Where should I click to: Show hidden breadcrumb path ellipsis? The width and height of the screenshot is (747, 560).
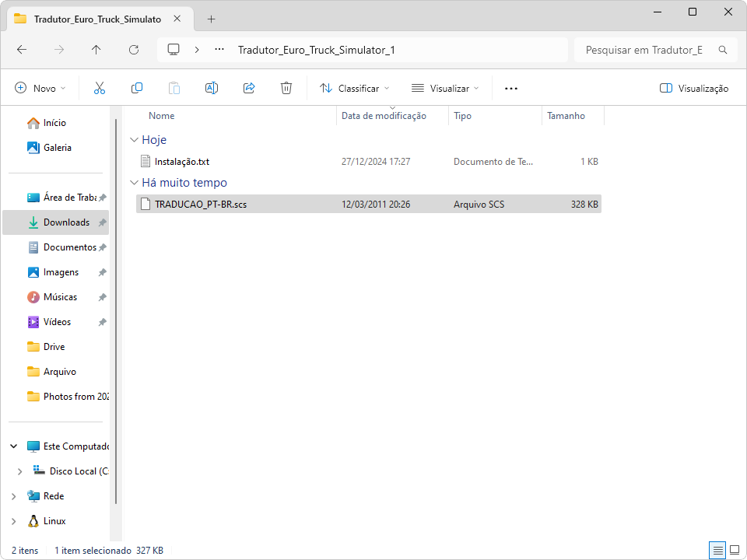tap(219, 50)
